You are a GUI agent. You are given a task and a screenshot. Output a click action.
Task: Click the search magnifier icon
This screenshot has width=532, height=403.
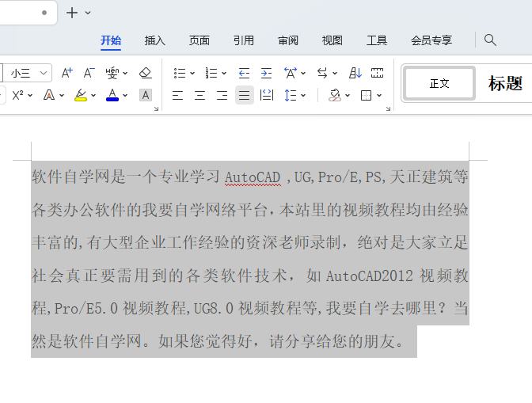490,40
